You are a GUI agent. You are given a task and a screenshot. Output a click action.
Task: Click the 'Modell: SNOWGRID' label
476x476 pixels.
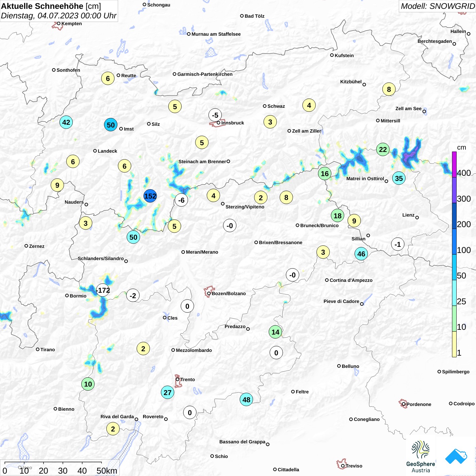[x=438, y=6]
